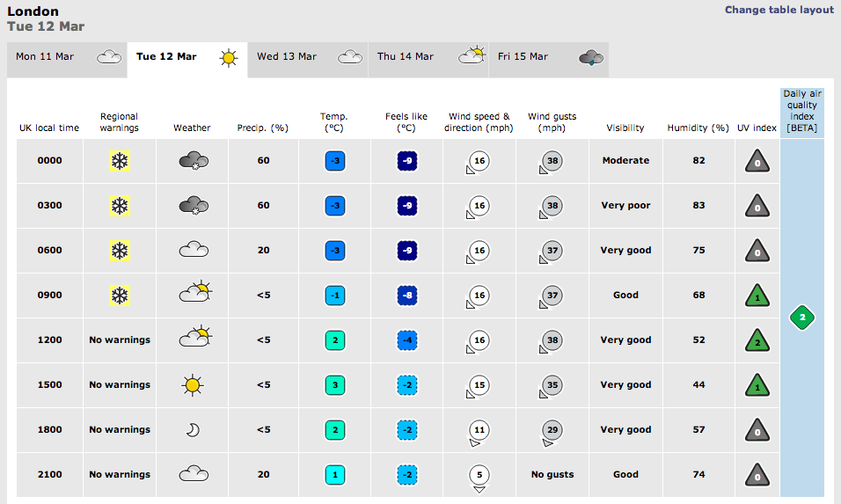Click the Very poor visibility cell

(625, 205)
